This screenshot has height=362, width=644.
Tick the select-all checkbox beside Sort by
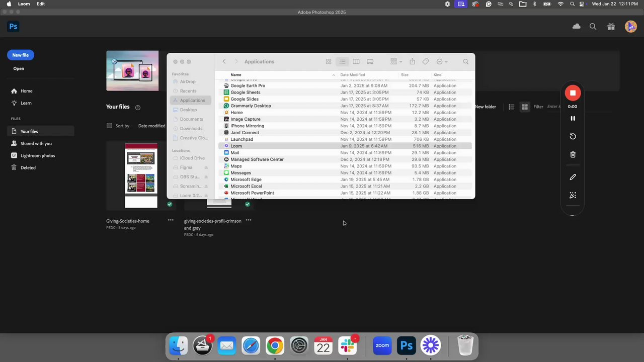click(109, 126)
